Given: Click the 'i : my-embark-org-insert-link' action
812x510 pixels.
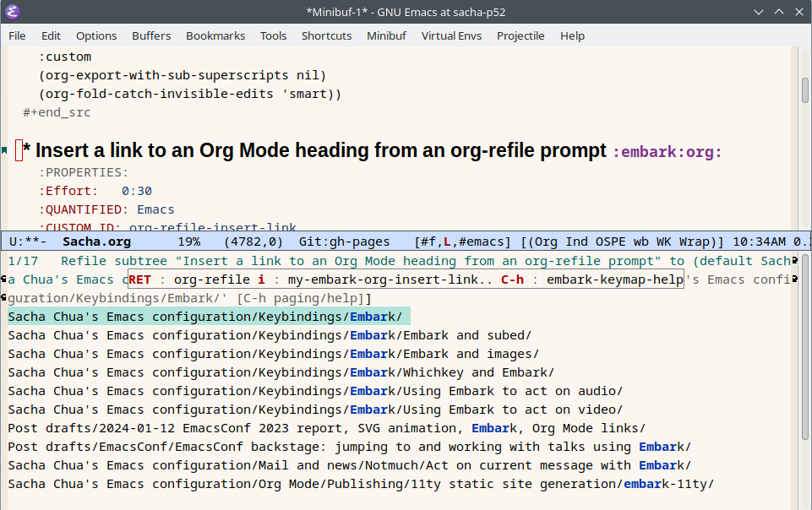Looking at the screenshot, I should (375, 279).
